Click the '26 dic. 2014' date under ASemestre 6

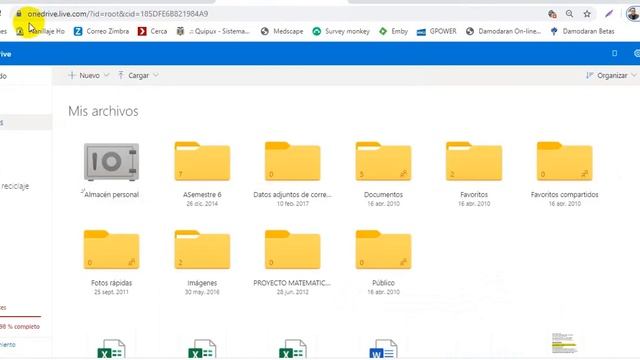(202, 204)
